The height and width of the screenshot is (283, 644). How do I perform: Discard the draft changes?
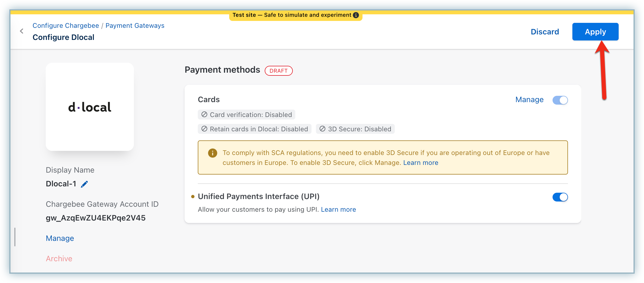pos(545,32)
